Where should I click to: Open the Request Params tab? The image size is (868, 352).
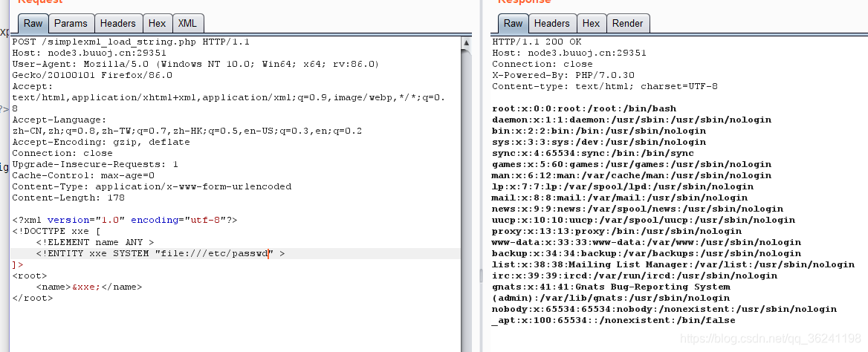(71, 23)
